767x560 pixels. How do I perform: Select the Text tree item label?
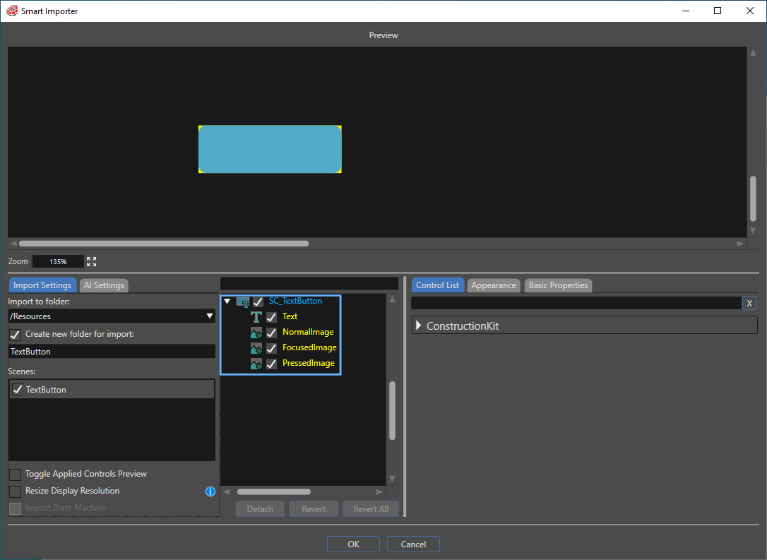290,316
